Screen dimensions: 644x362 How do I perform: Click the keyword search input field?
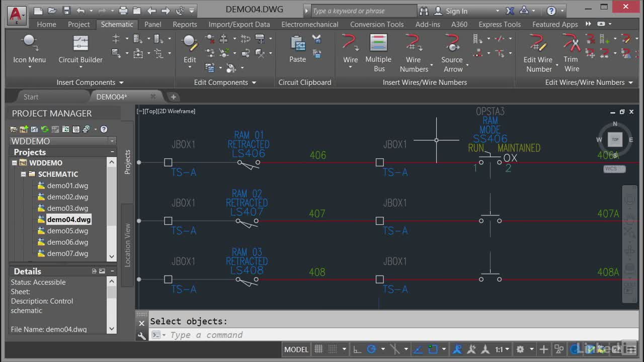point(364,11)
